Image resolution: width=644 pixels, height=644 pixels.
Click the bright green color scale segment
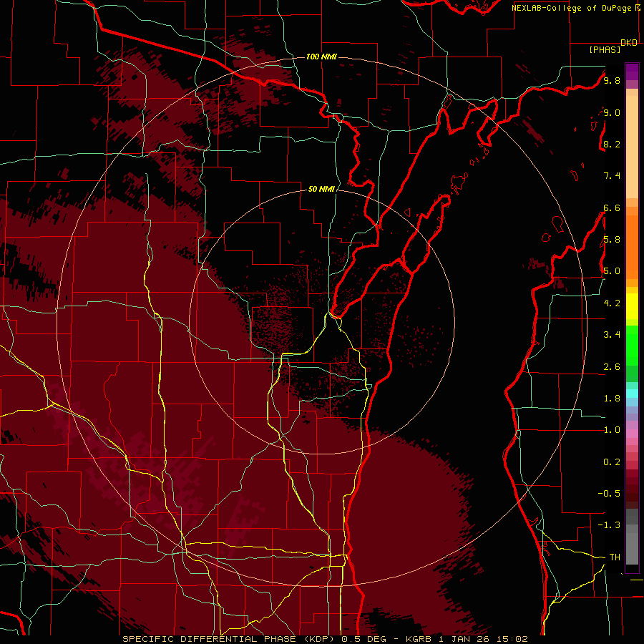pyautogui.click(x=632, y=345)
